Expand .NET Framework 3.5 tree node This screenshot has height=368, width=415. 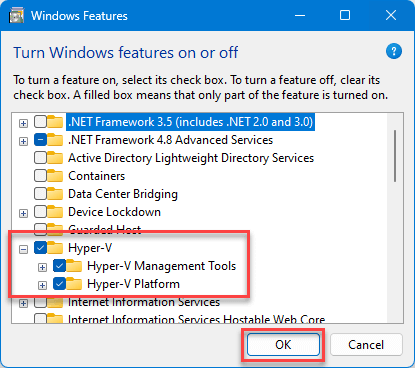[x=23, y=123]
